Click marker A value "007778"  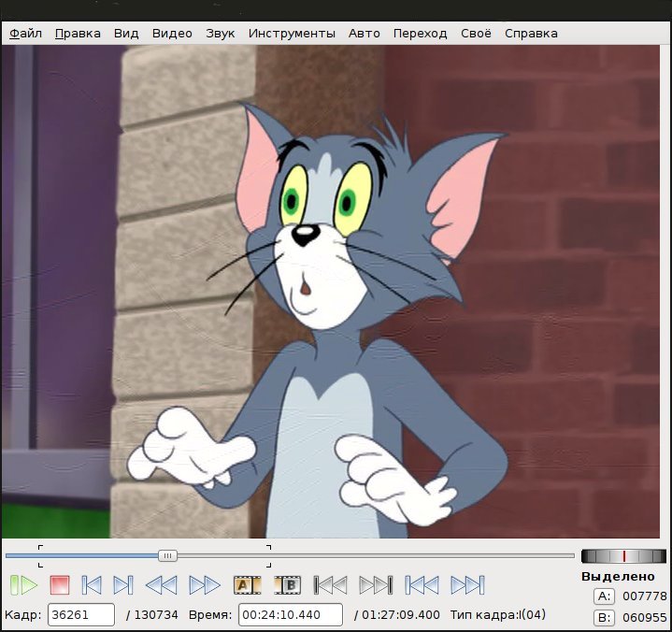pos(645,596)
